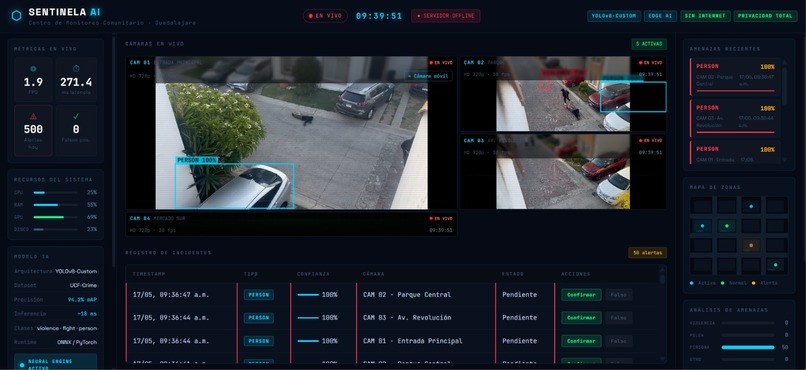
Task: Open the third PERSON threat card for CAM 01
Action: (735, 153)
